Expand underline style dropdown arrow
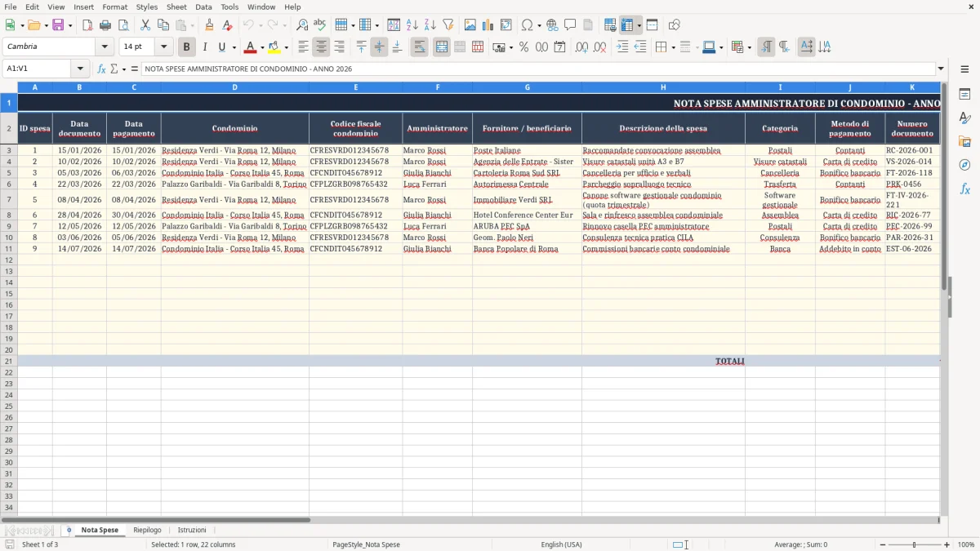 [x=234, y=47]
